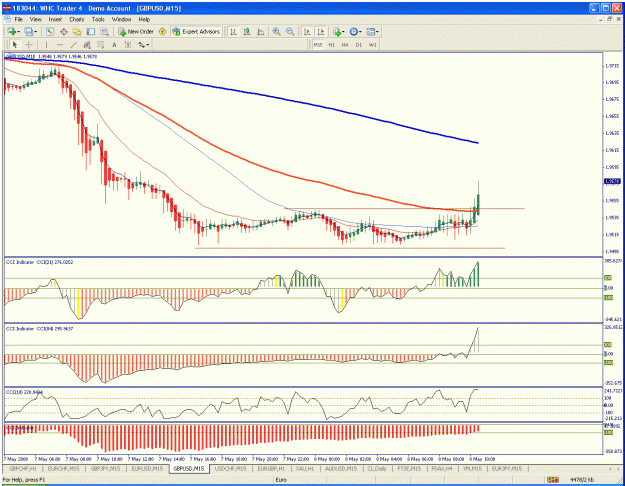Screen dimensions: 625x486
Task: Click the New Order button
Action: pos(136,31)
